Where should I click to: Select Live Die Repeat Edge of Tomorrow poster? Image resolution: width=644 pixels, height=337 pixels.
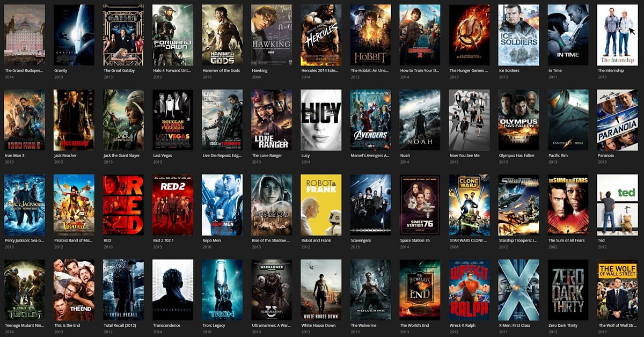click(222, 120)
